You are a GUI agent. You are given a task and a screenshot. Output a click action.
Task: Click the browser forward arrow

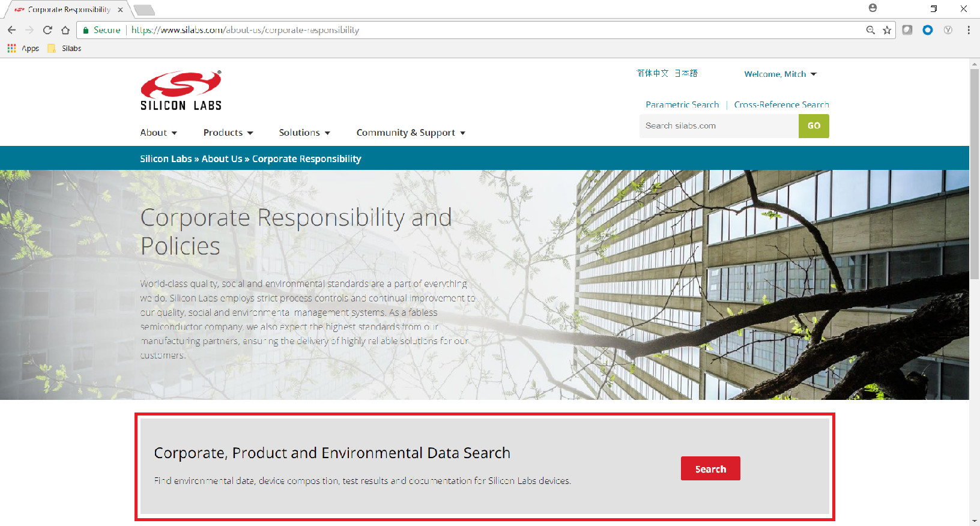(x=29, y=30)
